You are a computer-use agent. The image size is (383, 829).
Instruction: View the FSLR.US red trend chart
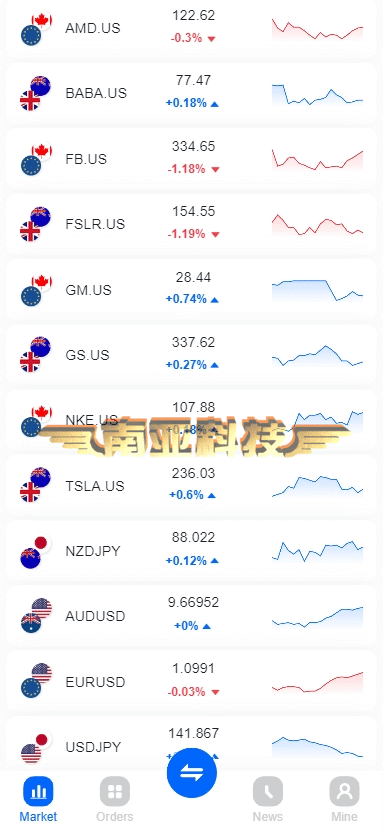pyautogui.click(x=317, y=224)
